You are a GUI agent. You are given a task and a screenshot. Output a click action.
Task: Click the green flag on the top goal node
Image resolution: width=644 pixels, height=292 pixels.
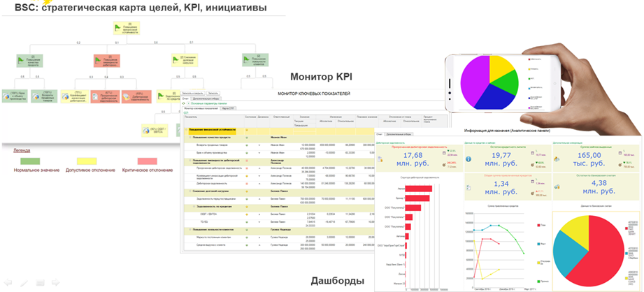[x=115, y=26]
